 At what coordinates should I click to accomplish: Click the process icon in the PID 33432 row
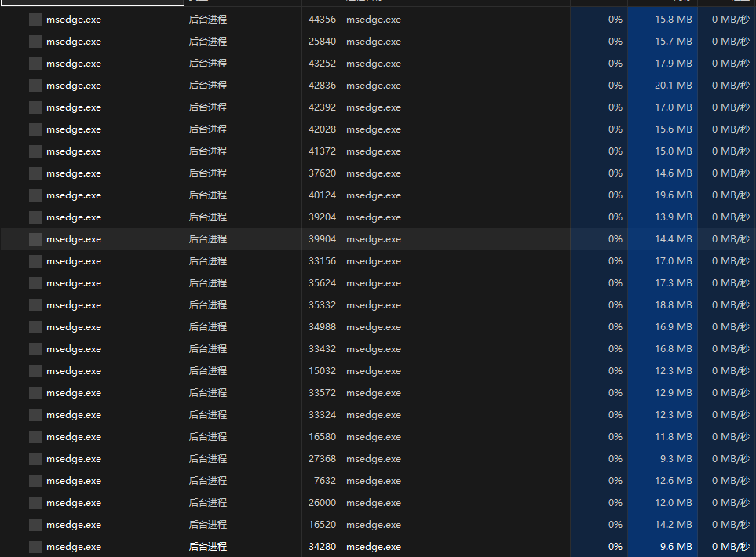(35, 349)
